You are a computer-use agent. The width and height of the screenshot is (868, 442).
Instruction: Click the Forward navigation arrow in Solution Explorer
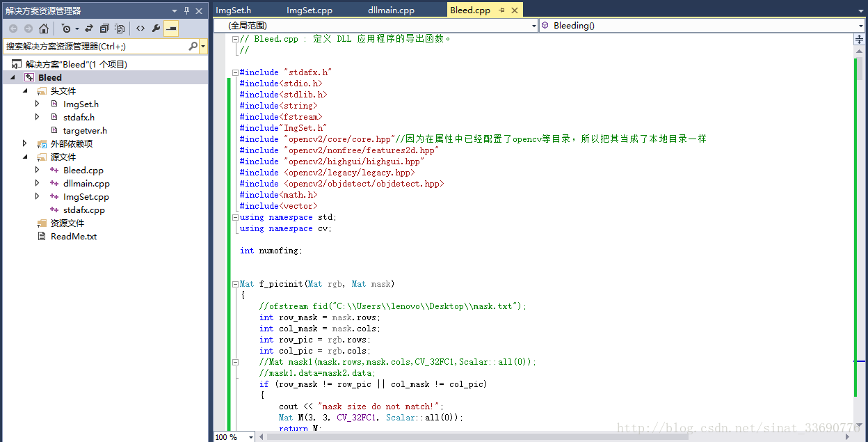coord(28,29)
